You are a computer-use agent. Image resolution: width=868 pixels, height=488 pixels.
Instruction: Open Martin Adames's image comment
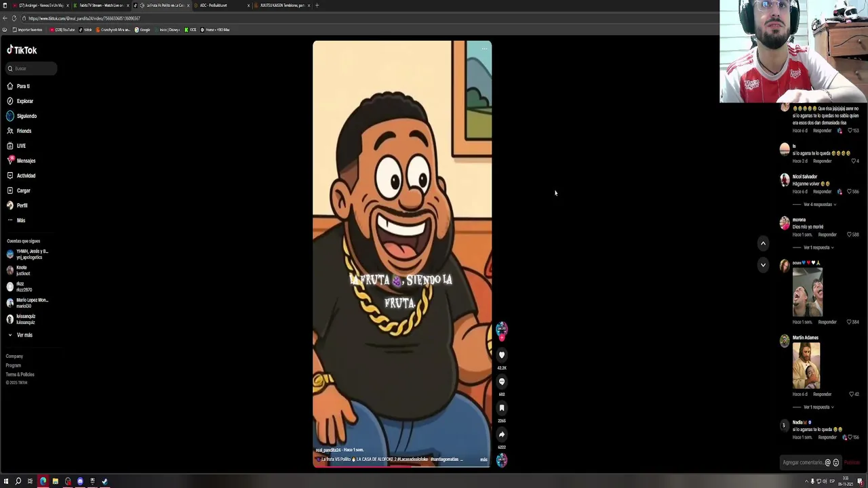click(x=806, y=366)
